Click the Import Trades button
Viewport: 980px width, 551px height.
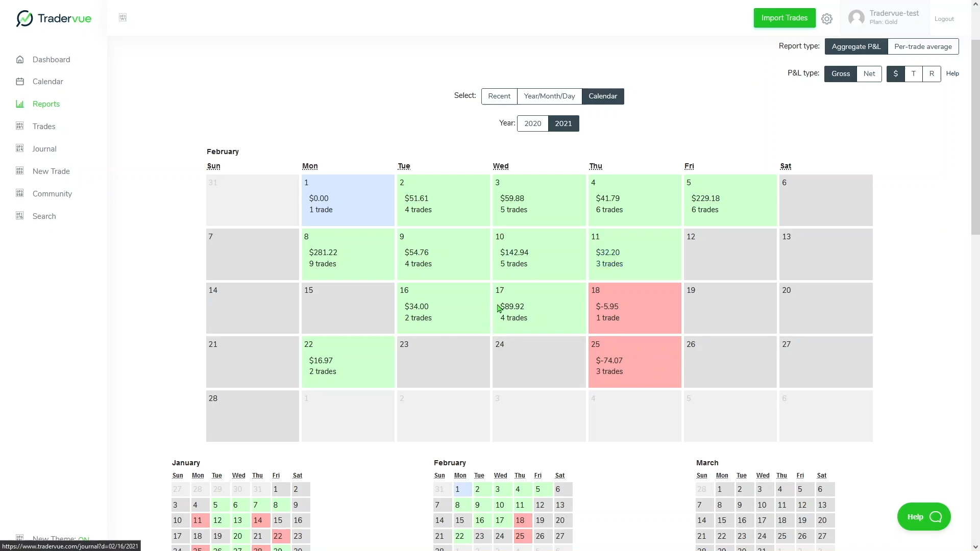coord(784,18)
